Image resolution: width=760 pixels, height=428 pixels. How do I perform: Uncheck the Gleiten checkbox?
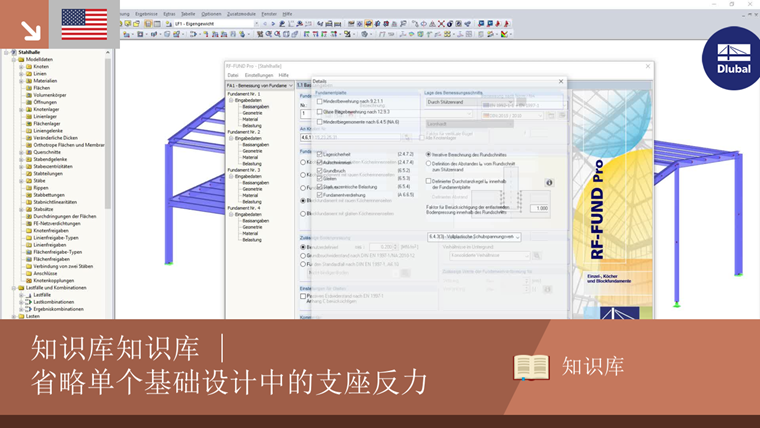[x=319, y=178]
